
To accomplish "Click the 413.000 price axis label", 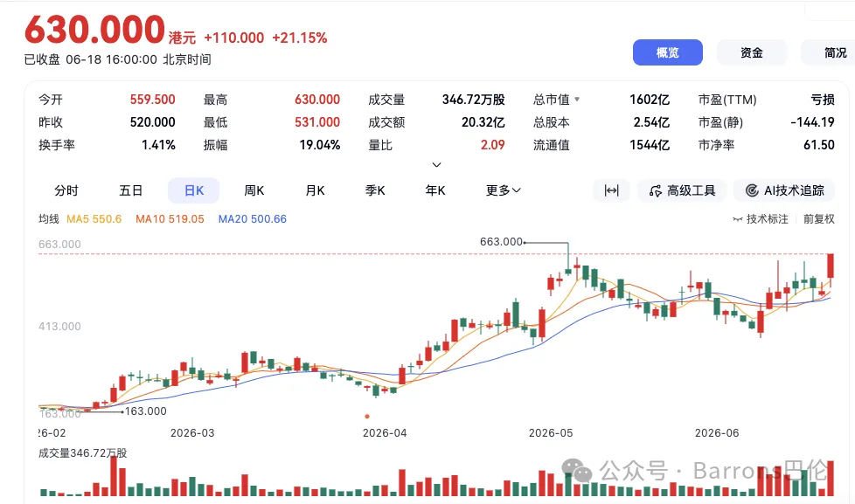I will (x=59, y=327).
